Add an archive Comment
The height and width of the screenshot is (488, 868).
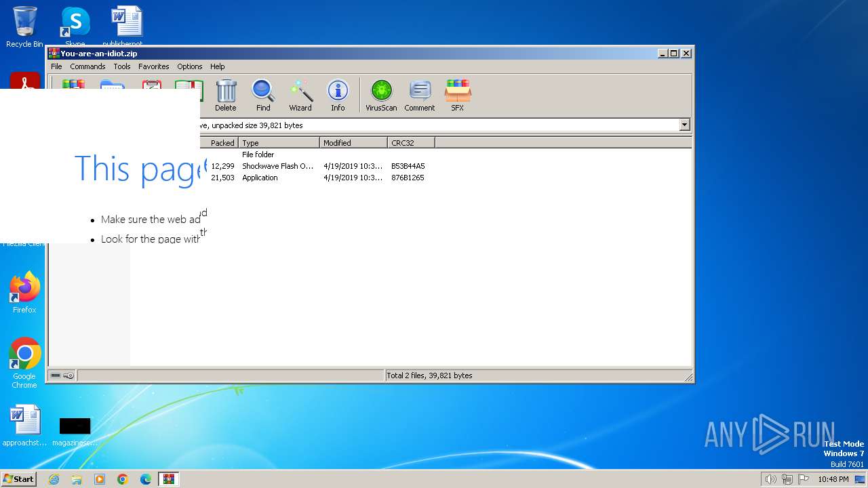pyautogui.click(x=420, y=95)
